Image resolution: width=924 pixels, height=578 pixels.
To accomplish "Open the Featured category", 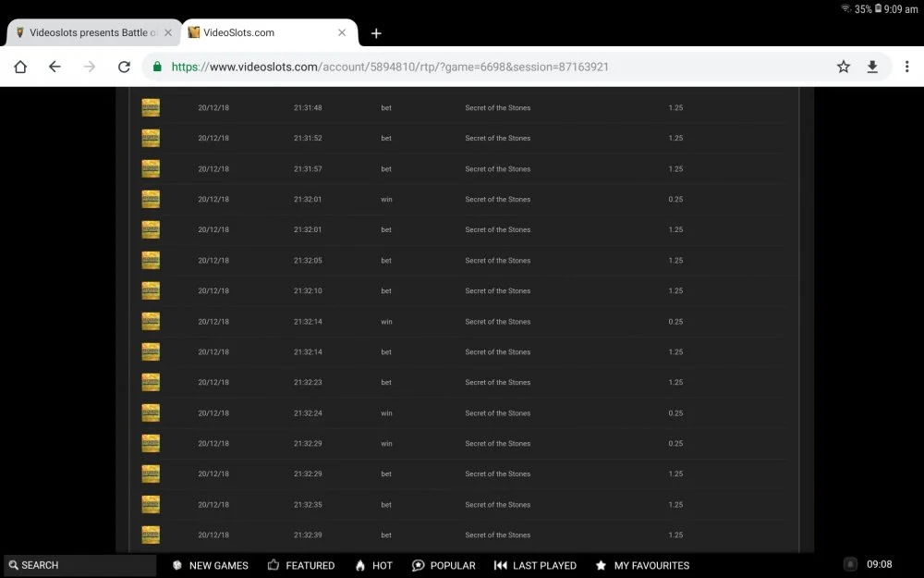I will (x=301, y=565).
